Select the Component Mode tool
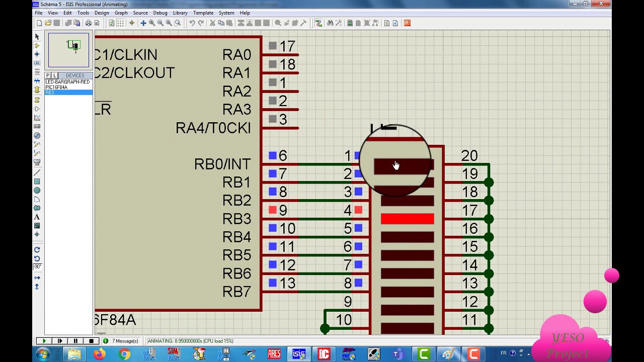 pyautogui.click(x=37, y=45)
